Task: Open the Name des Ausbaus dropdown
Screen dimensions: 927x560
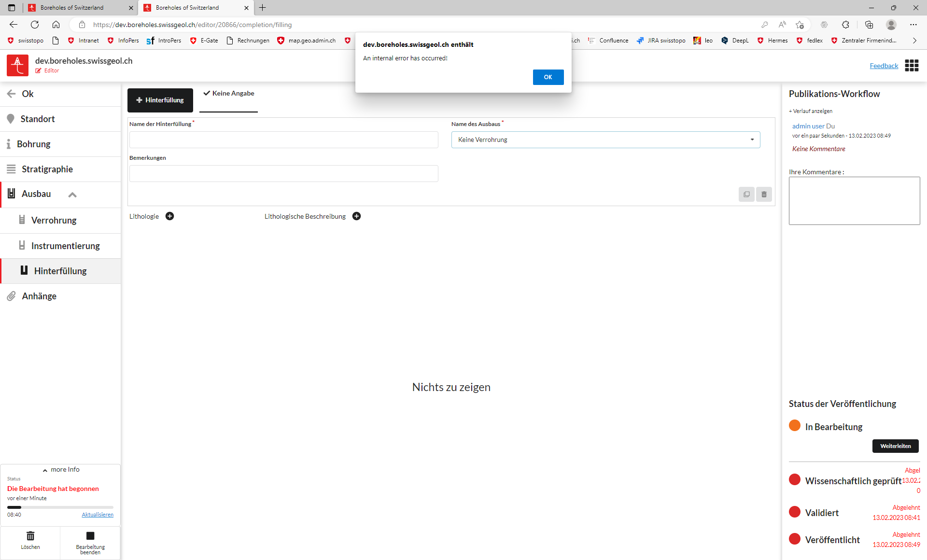Action: [x=606, y=140]
